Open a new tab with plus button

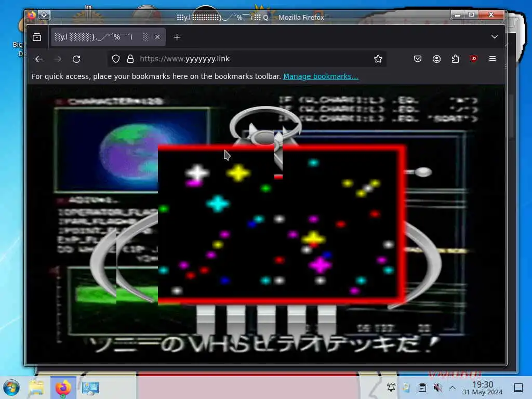pyautogui.click(x=177, y=37)
